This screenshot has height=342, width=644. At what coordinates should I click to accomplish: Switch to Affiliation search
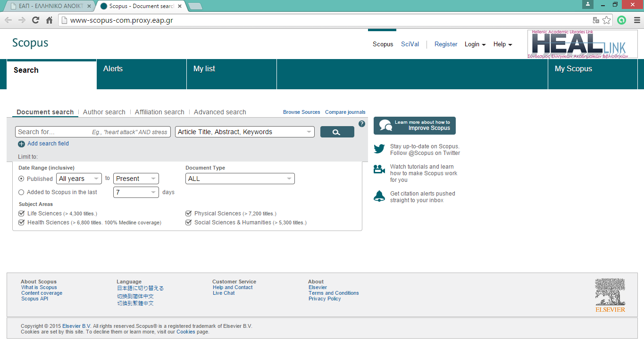(x=159, y=112)
